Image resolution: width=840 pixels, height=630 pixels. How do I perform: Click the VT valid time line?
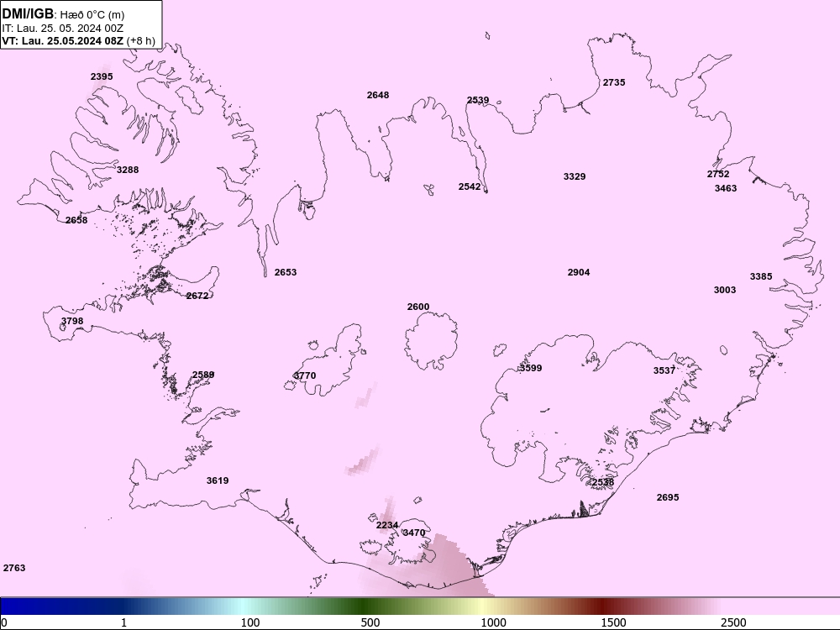coord(78,40)
